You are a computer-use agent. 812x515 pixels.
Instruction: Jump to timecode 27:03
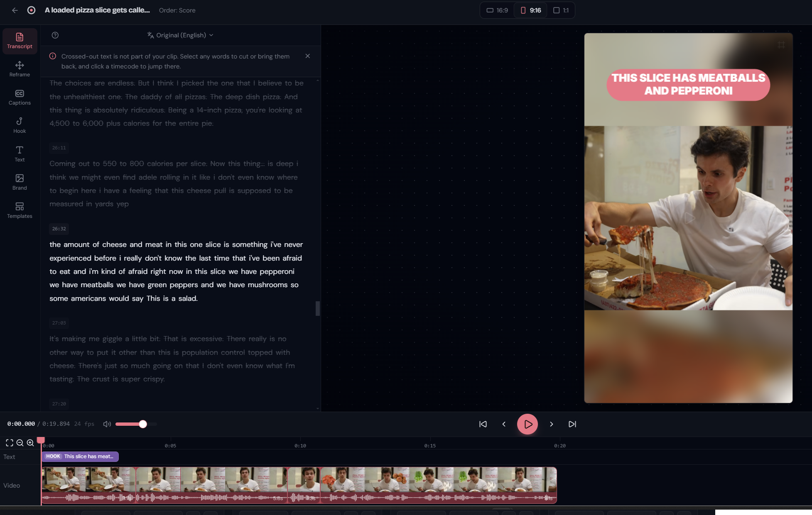pos(59,323)
